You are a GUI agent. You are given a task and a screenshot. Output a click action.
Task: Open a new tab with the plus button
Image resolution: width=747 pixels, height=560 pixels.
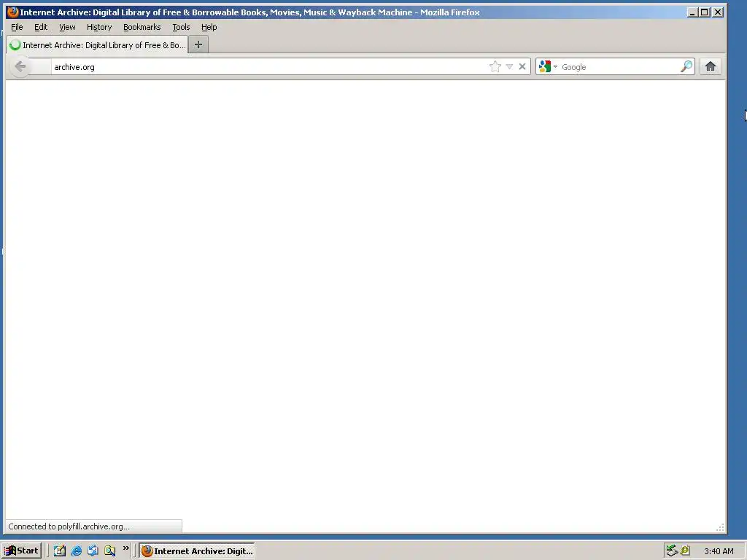click(x=198, y=44)
